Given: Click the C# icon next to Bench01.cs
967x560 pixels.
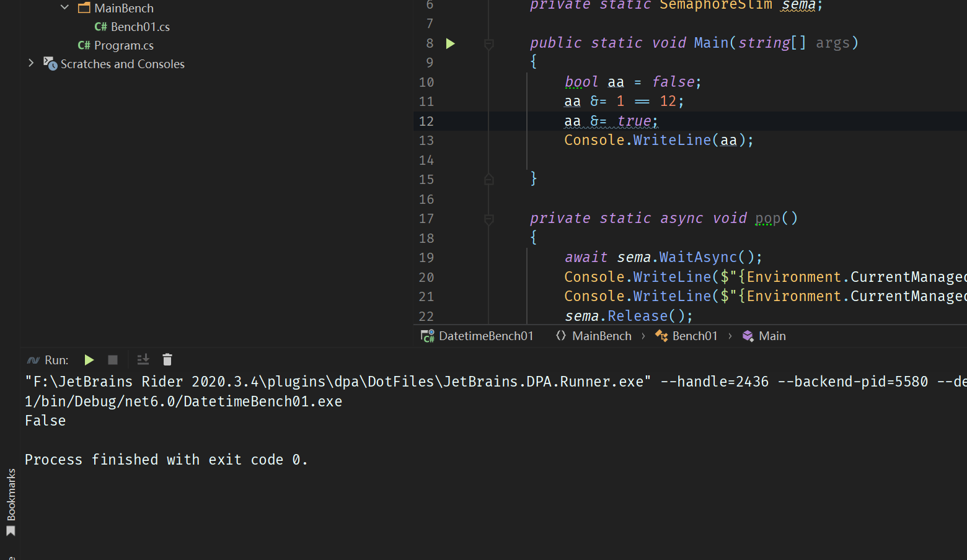Looking at the screenshot, I should 100,27.
